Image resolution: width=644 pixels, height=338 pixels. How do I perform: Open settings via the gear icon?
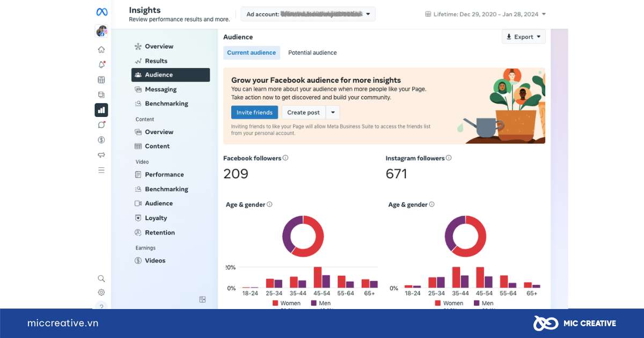[101, 292]
